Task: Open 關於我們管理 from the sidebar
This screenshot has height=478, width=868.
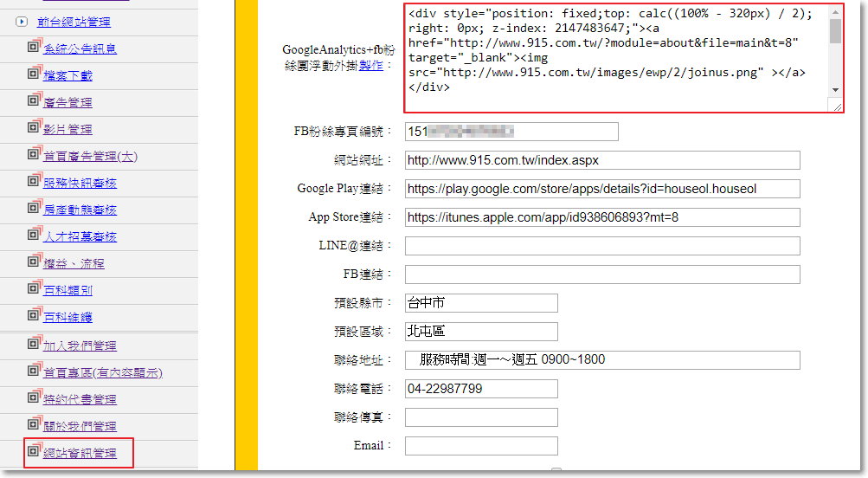Action: click(80, 426)
